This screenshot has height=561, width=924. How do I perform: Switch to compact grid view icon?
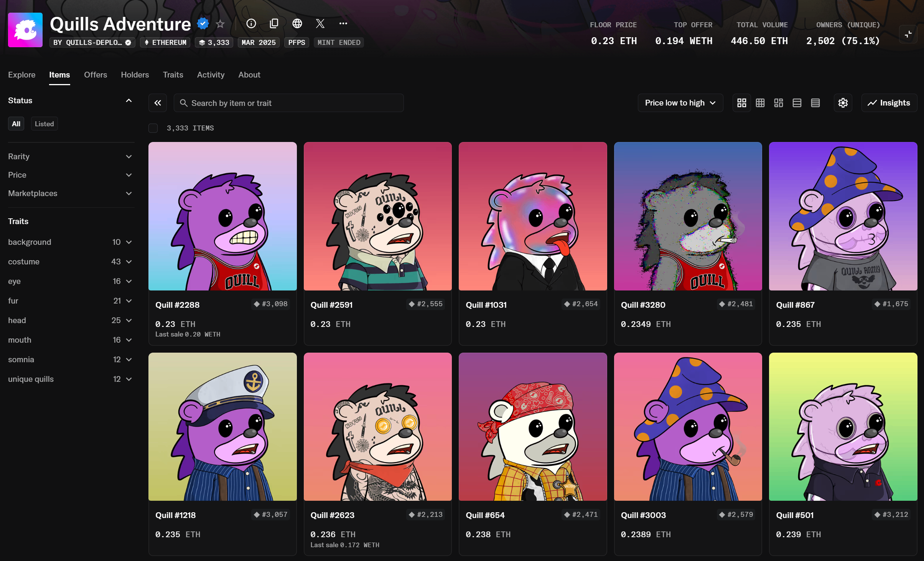760,103
